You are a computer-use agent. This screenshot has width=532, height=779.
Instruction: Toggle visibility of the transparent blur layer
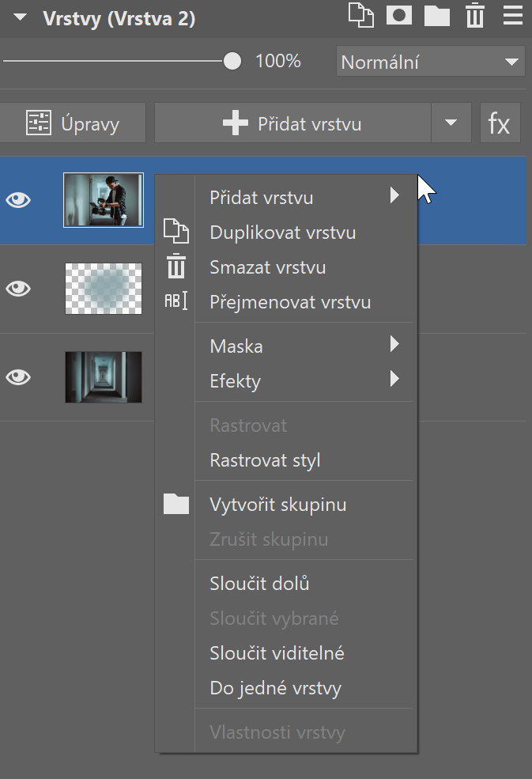(18, 289)
